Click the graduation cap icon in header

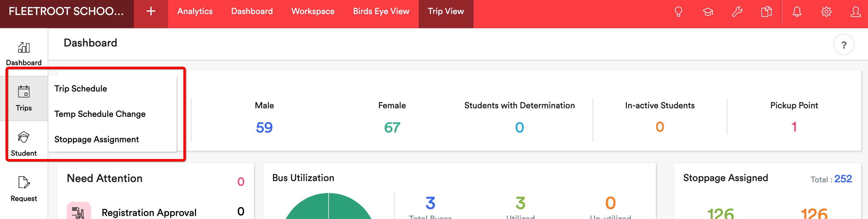coord(708,12)
